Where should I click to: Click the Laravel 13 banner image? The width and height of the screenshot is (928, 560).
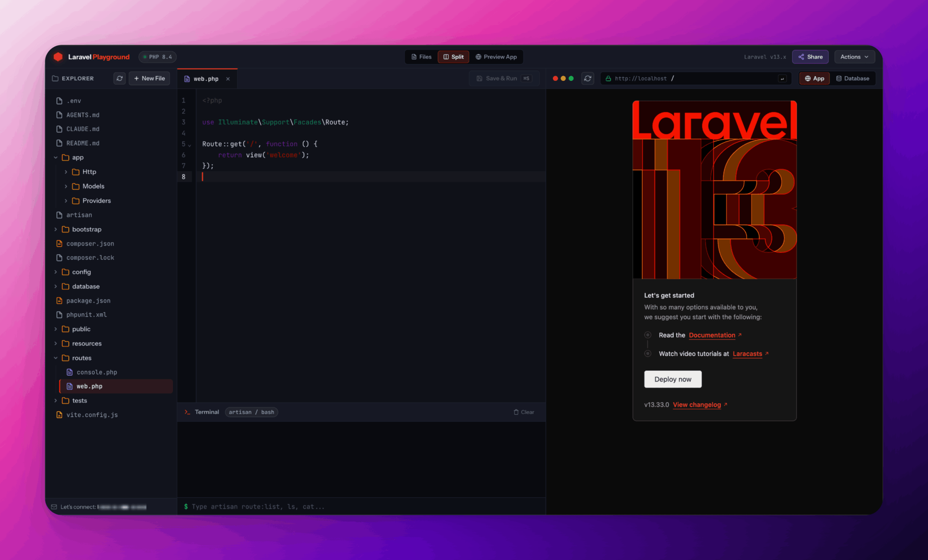pyautogui.click(x=714, y=190)
